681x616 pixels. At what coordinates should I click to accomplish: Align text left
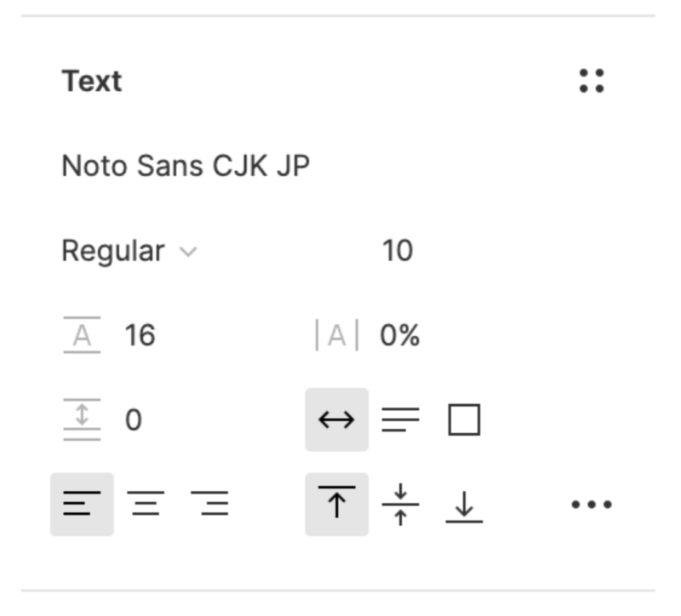coord(82,505)
